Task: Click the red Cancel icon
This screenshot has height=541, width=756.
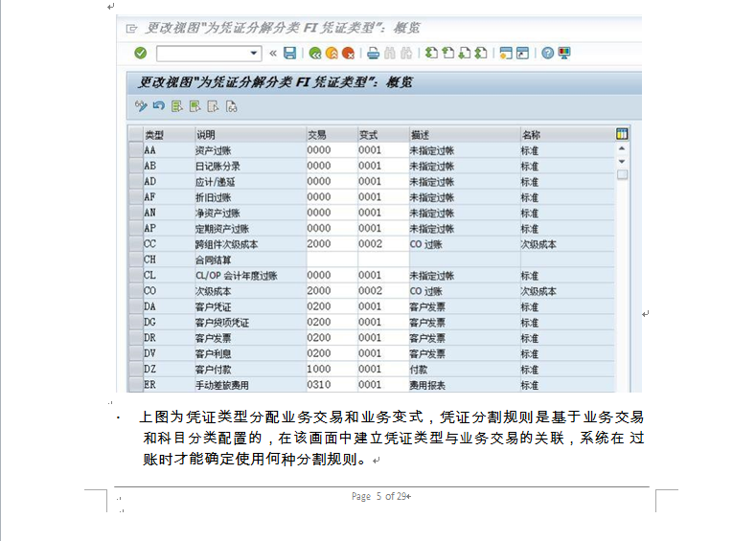Action: tap(348, 53)
